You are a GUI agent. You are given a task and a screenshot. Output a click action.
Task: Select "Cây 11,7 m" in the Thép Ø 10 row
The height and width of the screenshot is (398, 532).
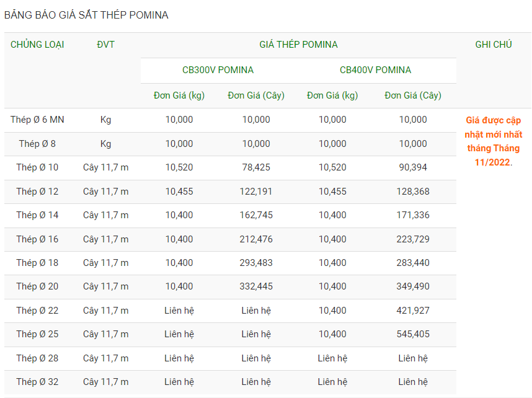105,167
